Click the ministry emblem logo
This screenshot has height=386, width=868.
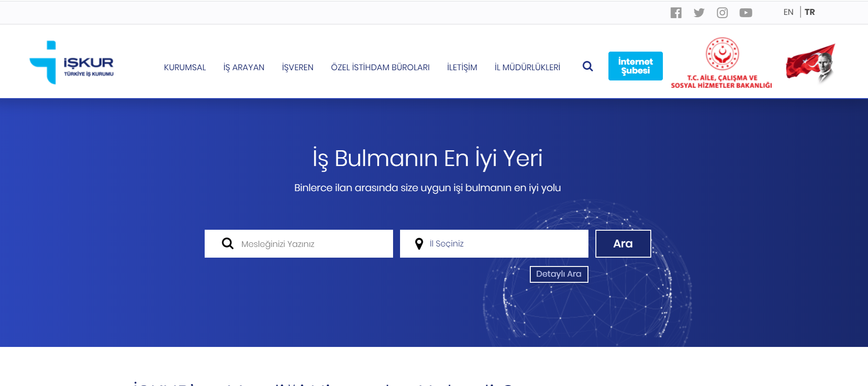(721, 63)
